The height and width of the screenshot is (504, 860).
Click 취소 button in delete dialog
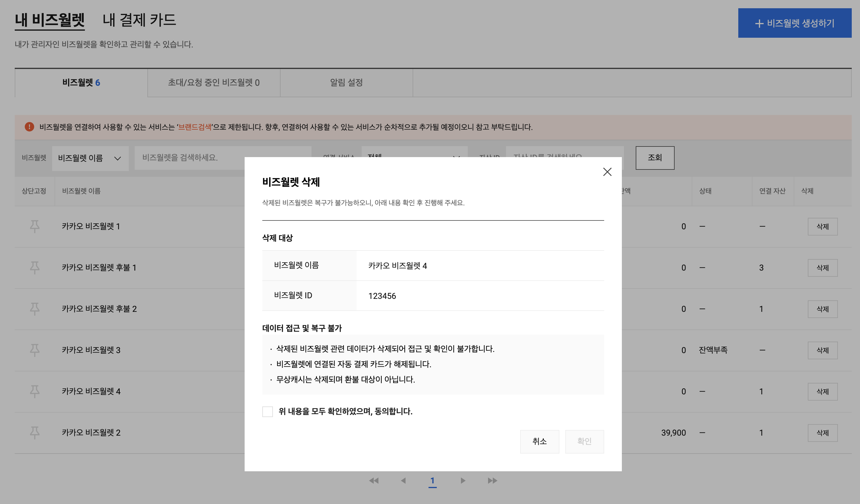click(539, 441)
